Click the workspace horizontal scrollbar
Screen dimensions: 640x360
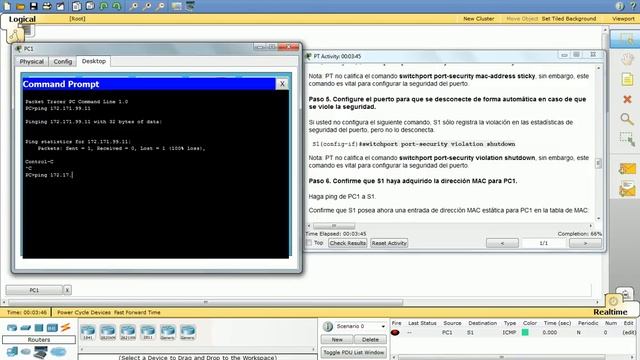coord(206,302)
